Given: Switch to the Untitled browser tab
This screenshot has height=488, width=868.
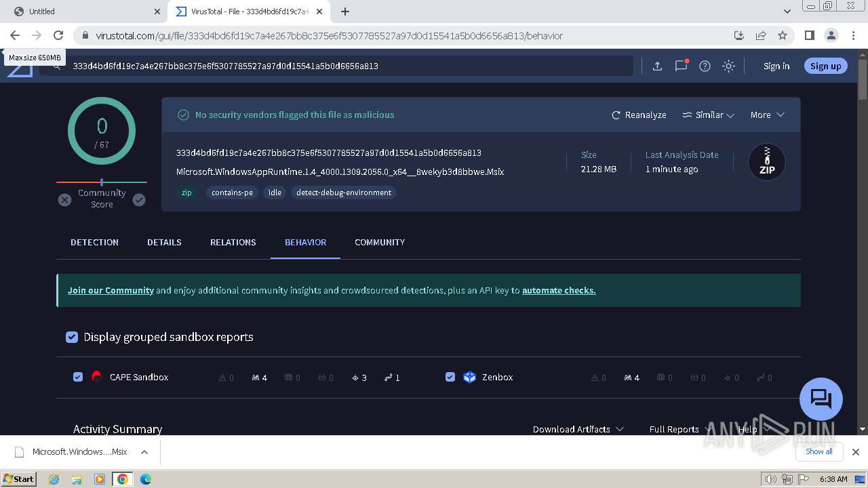Looking at the screenshot, I should [x=85, y=12].
